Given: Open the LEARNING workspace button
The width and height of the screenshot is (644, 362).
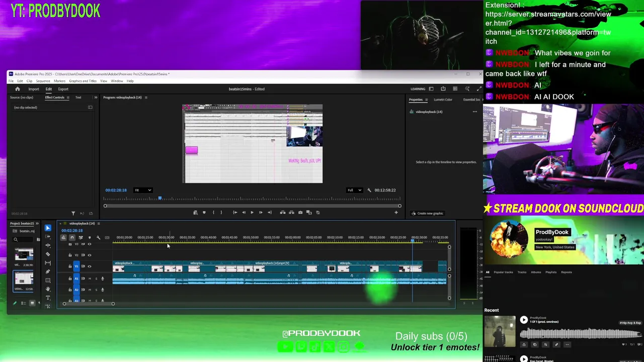Looking at the screenshot, I should tap(418, 89).
